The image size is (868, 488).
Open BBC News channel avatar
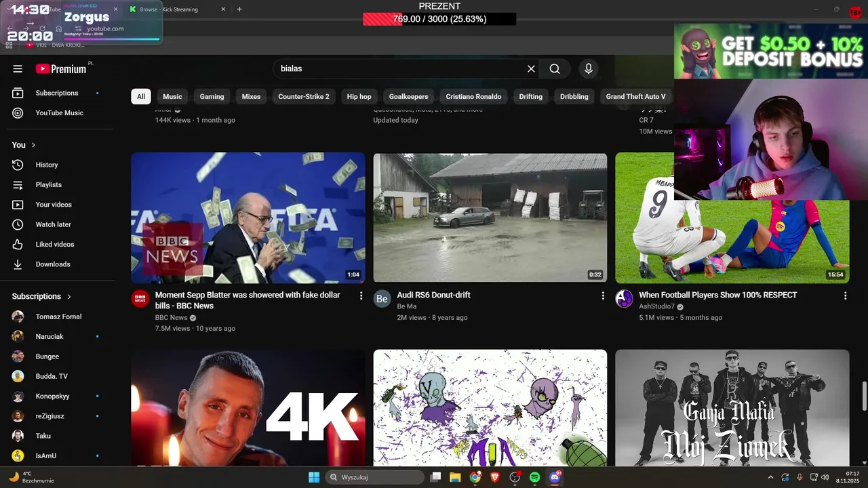click(140, 299)
